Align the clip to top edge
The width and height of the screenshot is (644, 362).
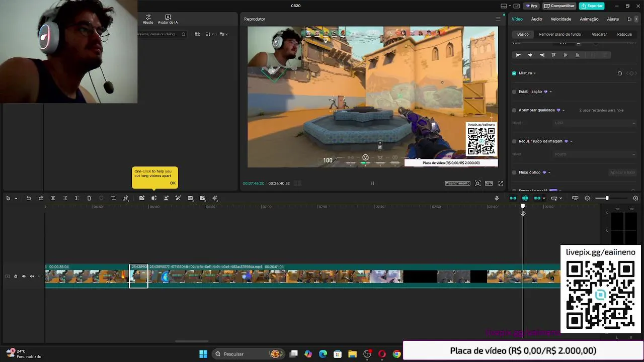(553, 55)
